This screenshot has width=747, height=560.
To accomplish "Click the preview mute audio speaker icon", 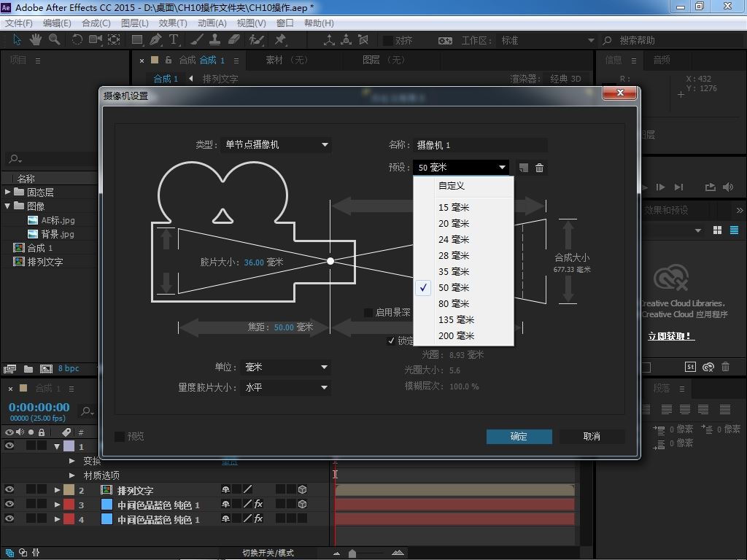I will [x=728, y=187].
